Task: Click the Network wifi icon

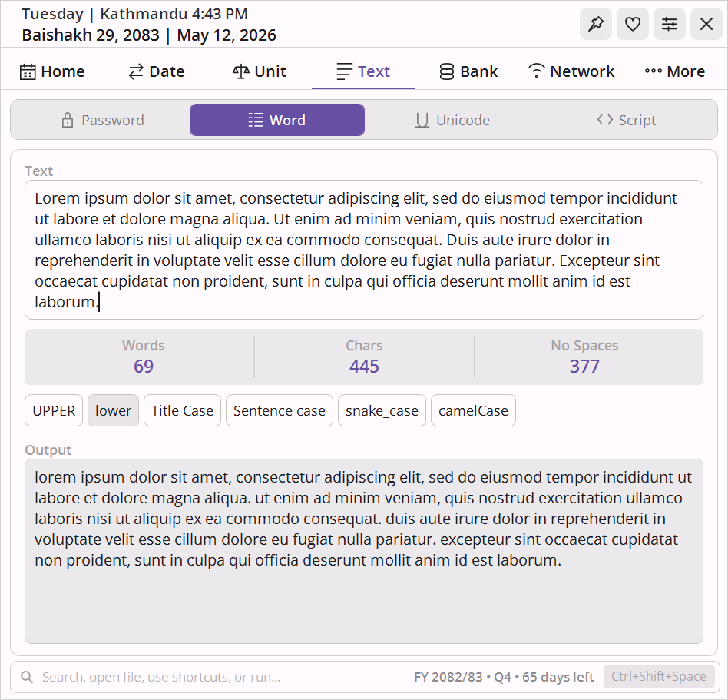Action: tap(536, 71)
